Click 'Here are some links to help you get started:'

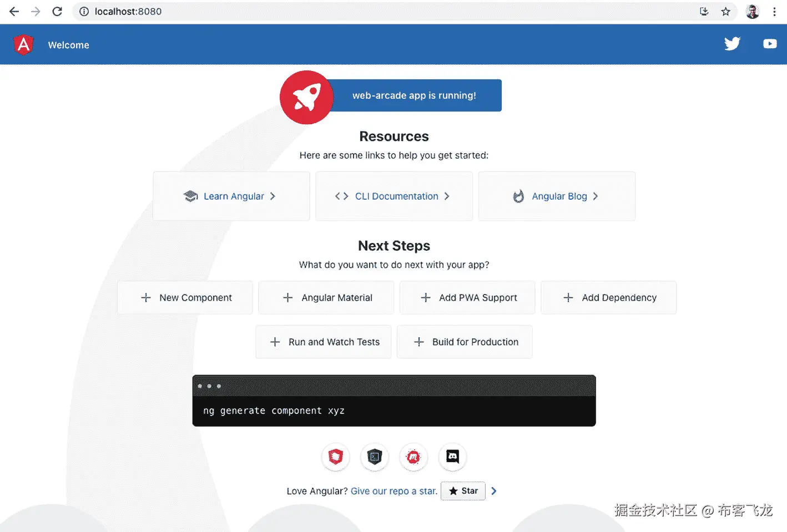[394, 155]
